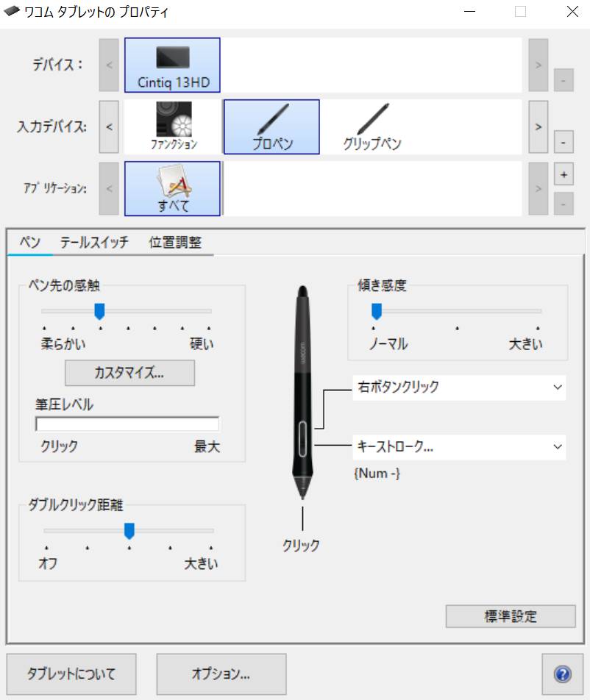Image resolution: width=590 pixels, height=700 pixels.
Task: Click the 大きい label of double-click distance
Action: [201, 563]
